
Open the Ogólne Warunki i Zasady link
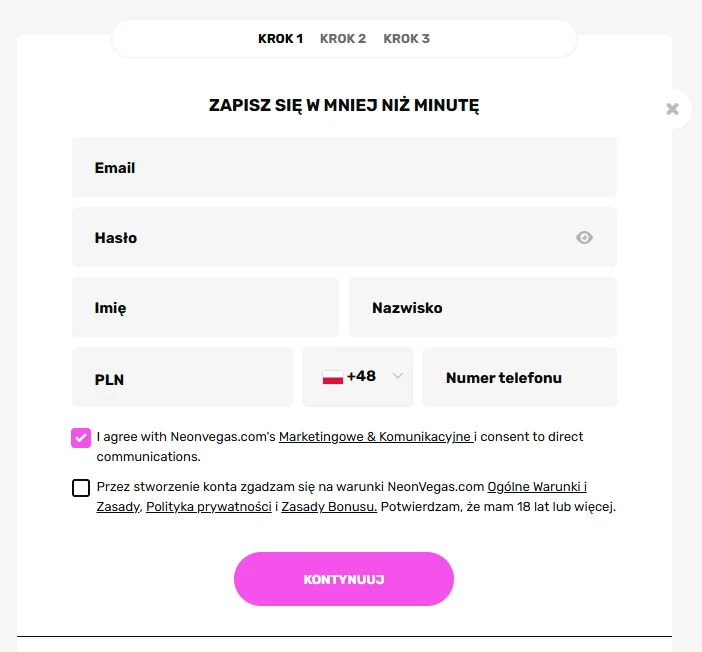[x=536, y=487]
